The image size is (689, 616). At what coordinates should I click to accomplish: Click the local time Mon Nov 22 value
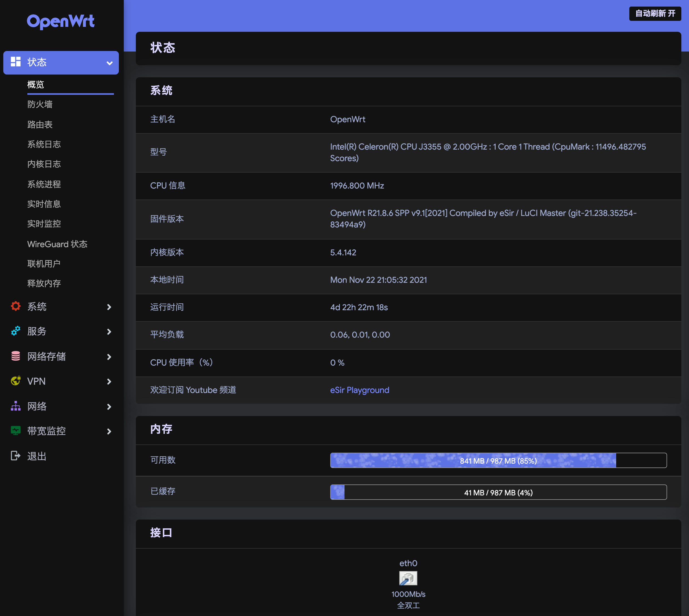pyautogui.click(x=378, y=280)
